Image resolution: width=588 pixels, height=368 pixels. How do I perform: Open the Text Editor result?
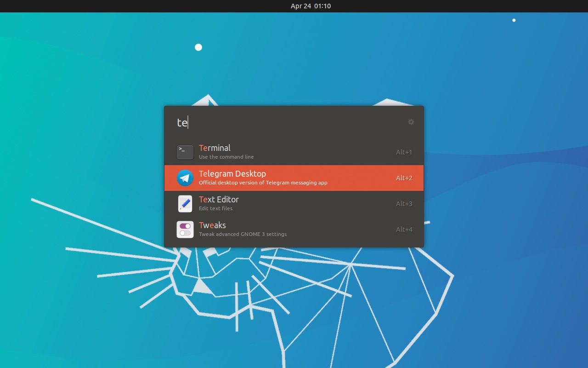294,204
